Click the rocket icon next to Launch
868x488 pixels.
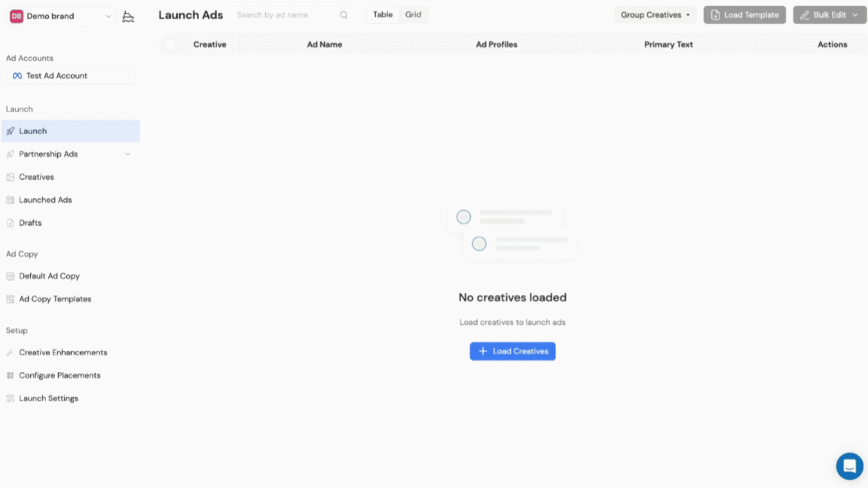coord(10,131)
